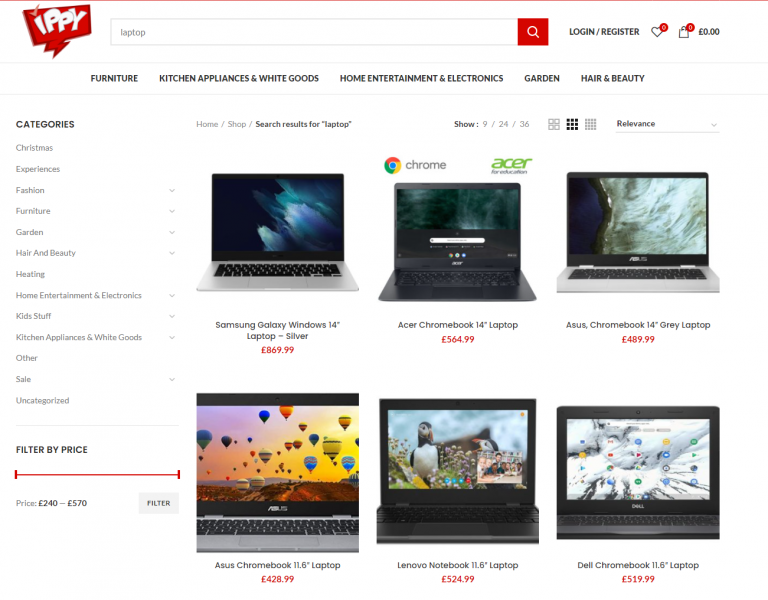This screenshot has height=600, width=768.
Task: Click the red search magnifier button
Action: [532, 32]
